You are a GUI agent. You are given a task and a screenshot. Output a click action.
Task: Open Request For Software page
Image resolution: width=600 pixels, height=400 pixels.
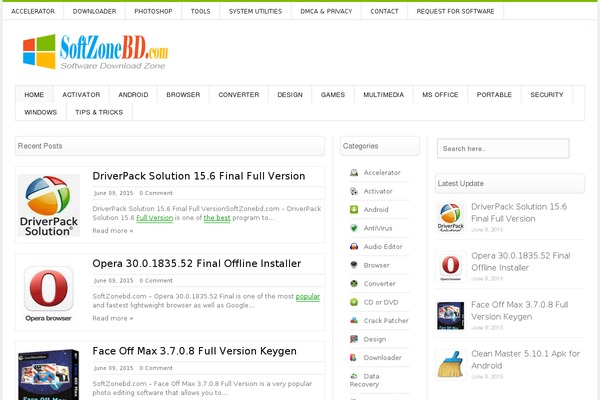(x=455, y=11)
